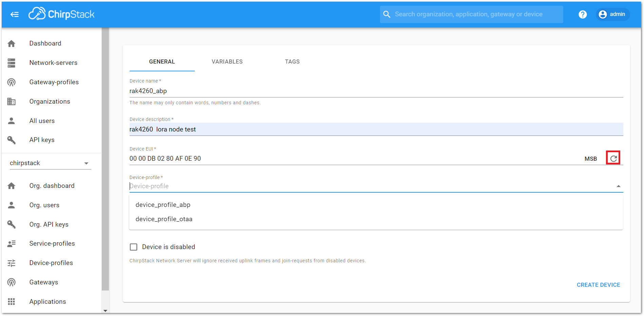Screen dimensions: 644x316
Task: Click the sidebar vertical scrollbar
Action: click(x=105, y=159)
